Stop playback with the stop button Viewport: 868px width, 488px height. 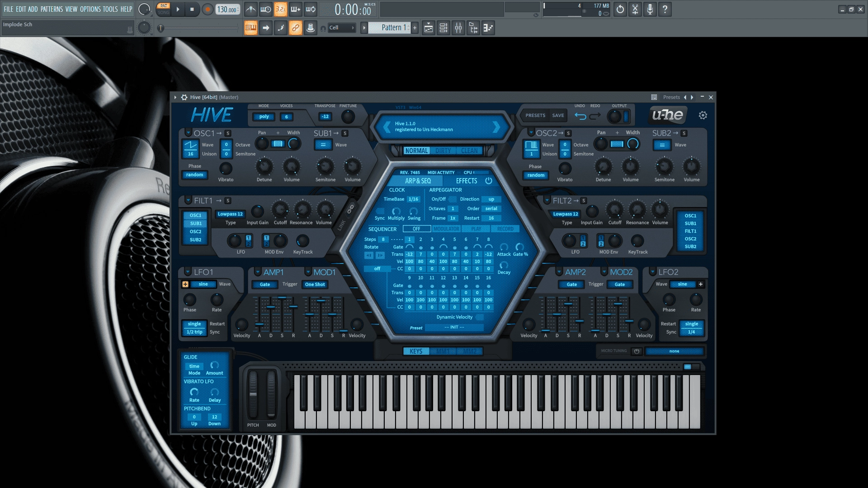coord(192,9)
